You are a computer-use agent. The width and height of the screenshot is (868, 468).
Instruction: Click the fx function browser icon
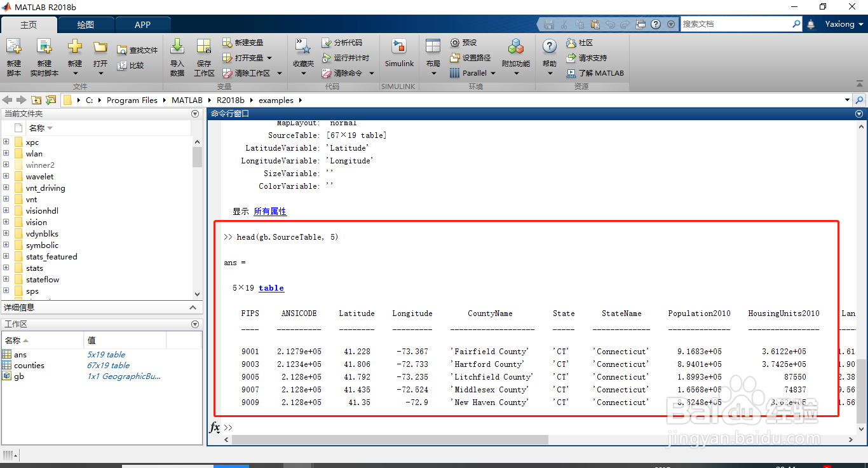coord(215,427)
